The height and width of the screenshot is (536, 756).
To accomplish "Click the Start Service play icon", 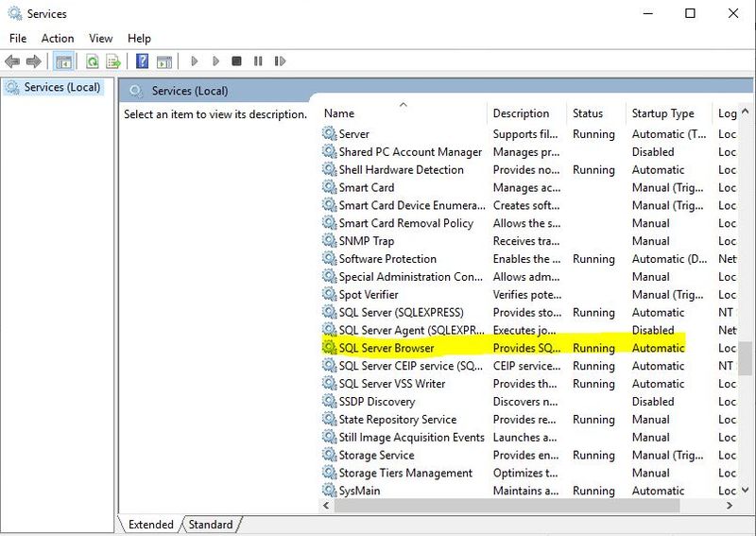I will (x=195, y=61).
